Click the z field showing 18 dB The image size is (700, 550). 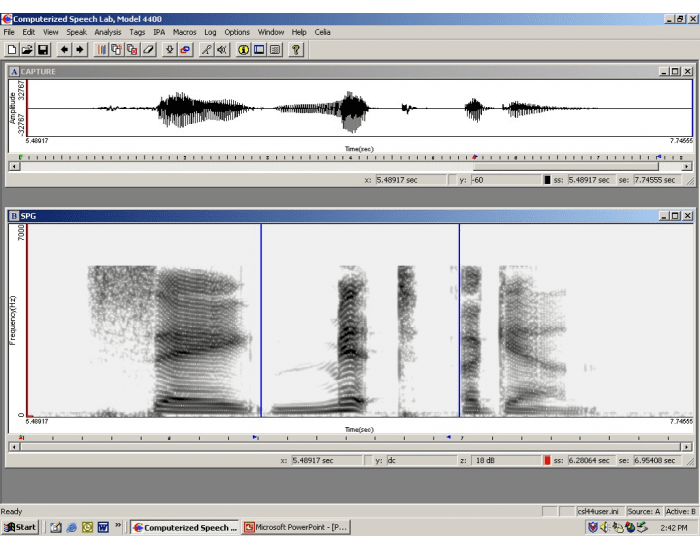point(506,460)
